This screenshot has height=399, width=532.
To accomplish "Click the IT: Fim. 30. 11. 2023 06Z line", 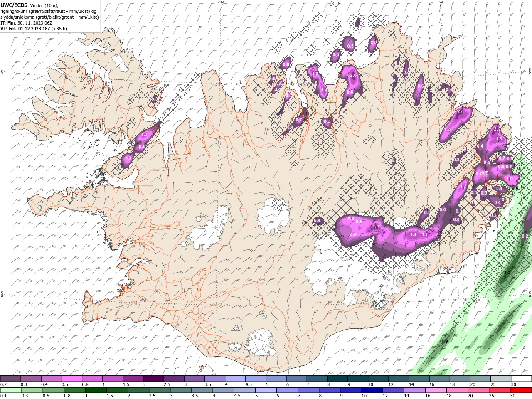I will click(26, 23).
